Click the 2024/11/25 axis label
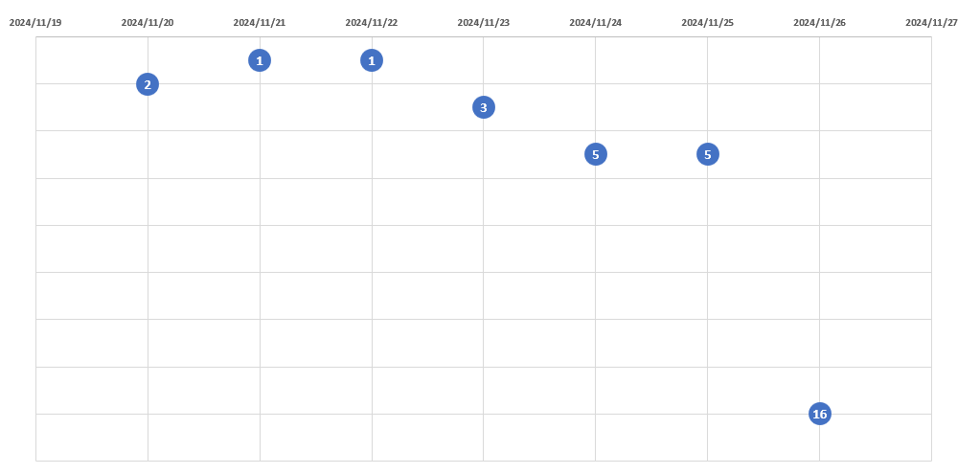 tap(708, 23)
